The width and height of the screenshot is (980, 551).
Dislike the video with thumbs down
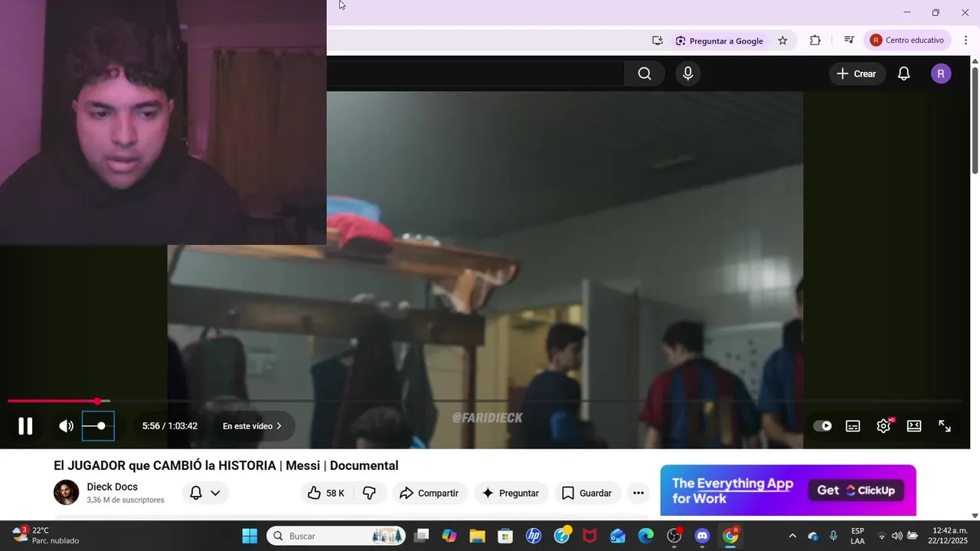click(370, 493)
